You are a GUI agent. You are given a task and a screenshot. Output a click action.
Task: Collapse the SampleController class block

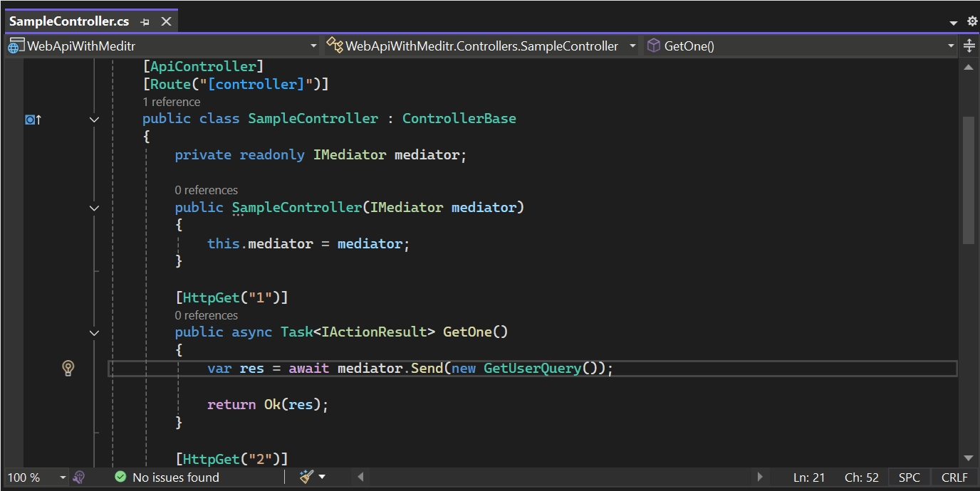coord(94,120)
